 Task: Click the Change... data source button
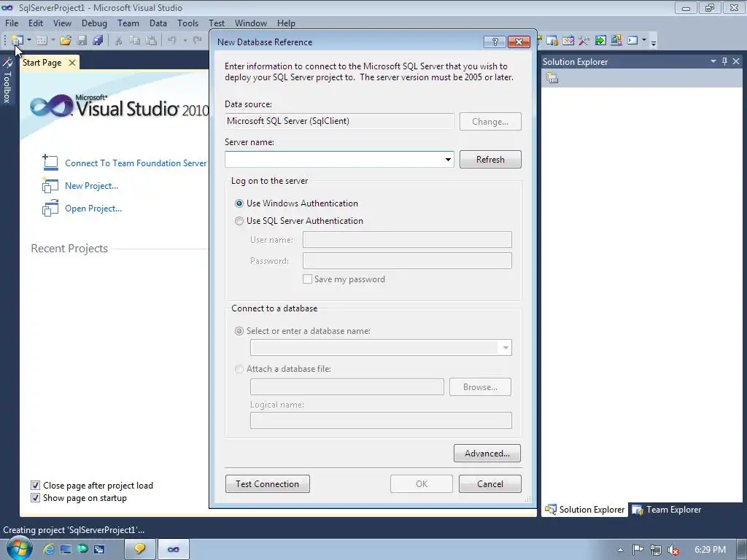point(490,122)
